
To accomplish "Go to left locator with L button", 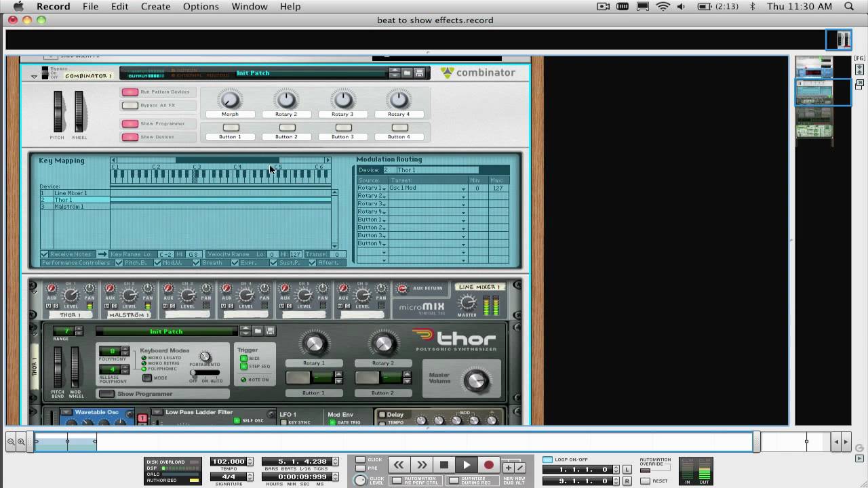I will [627, 470].
